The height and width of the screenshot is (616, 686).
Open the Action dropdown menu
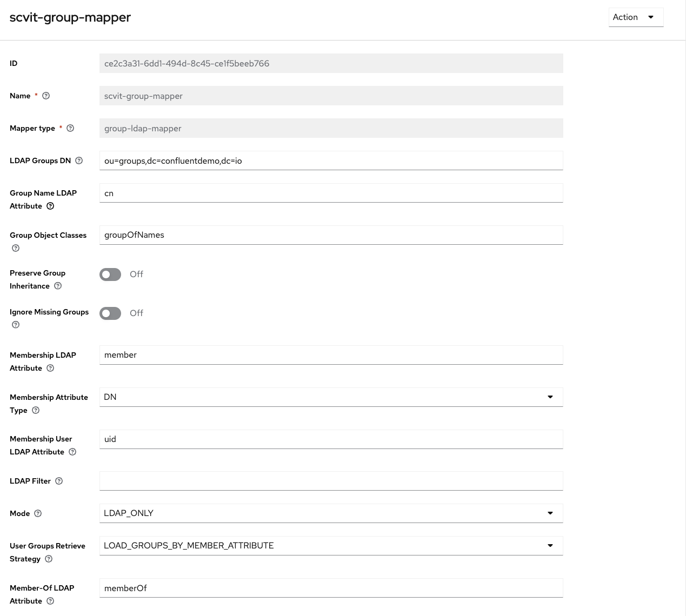pos(636,17)
